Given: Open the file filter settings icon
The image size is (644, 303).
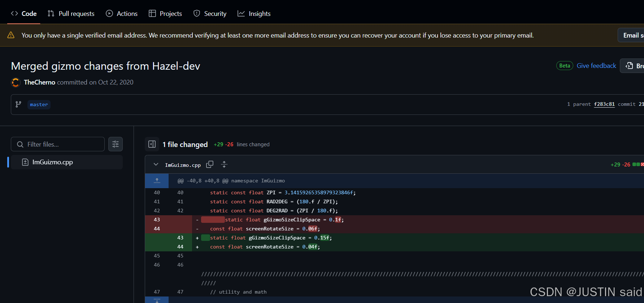Looking at the screenshot, I should [x=116, y=144].
